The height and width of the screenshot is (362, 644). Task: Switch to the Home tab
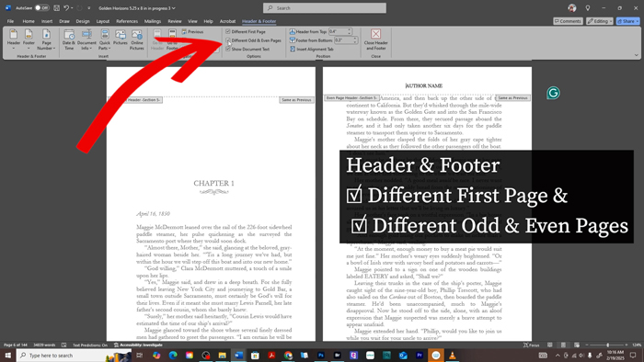pos(29,21)
